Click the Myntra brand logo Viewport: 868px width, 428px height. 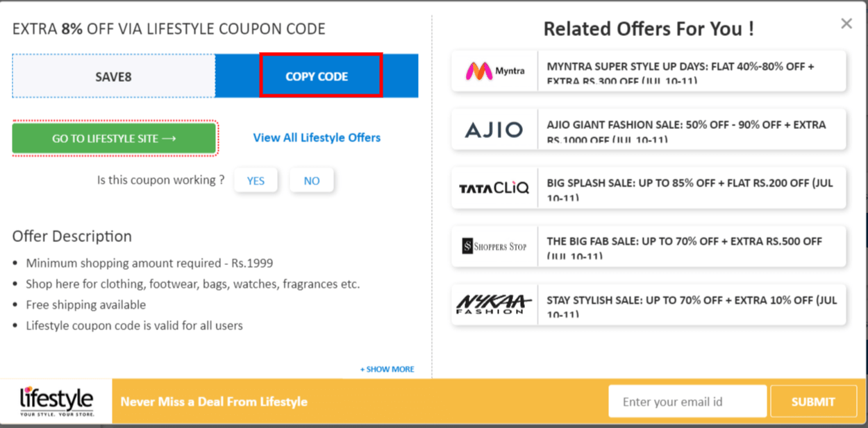[x=494, y=71]
